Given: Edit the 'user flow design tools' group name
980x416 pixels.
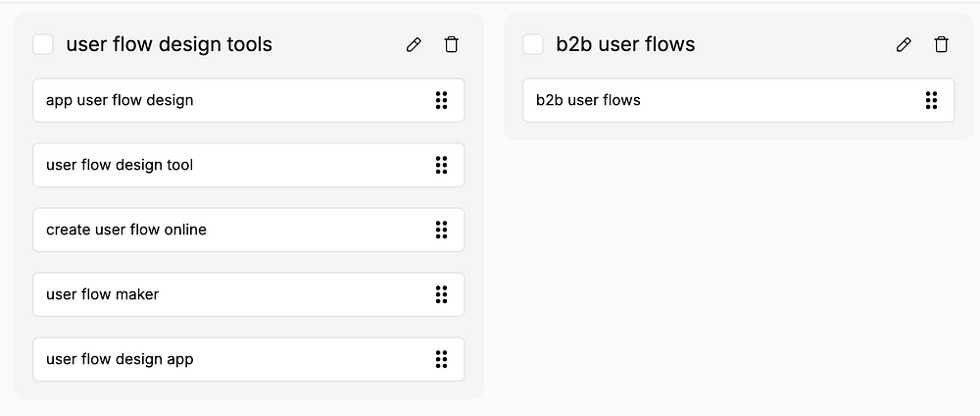Looking at the screenshot, I should point(414,44).
